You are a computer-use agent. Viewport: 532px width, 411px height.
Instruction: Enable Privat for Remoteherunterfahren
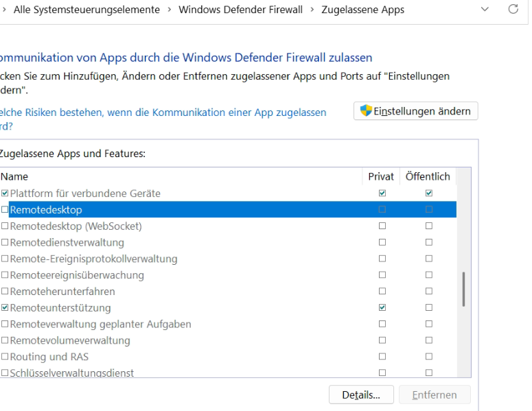click(x=382, y=291)
